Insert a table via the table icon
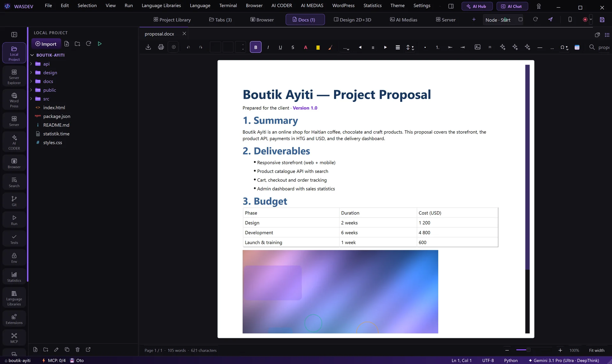The image size is (612, 364). [x=490, y=47]
